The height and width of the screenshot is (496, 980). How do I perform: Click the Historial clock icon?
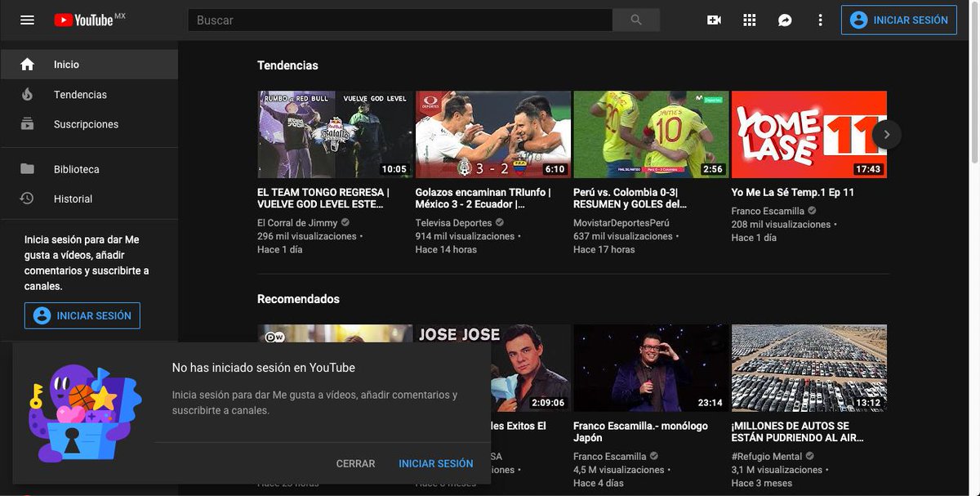pyautogui.click(x=27, y=199)
